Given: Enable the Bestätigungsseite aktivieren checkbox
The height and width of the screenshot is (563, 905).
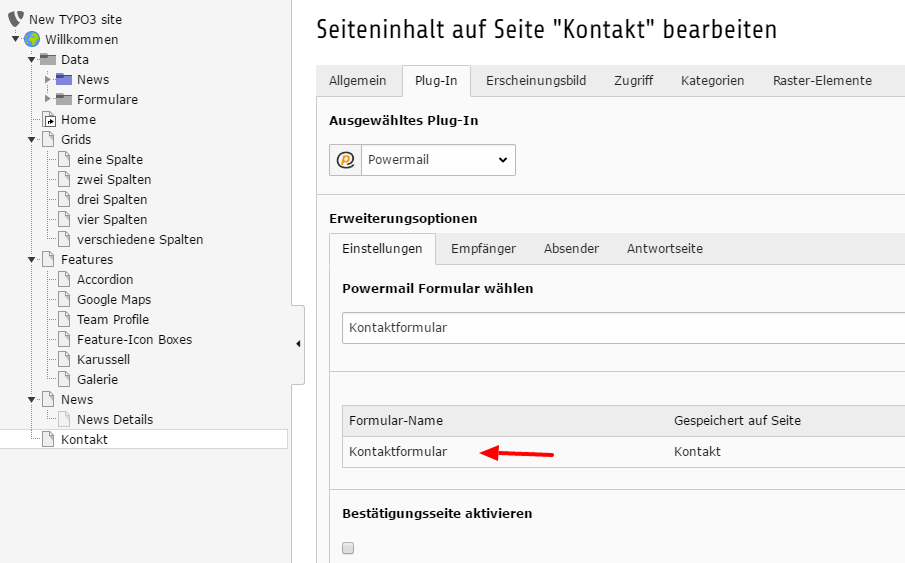Looking at the screenshot, I should [348, 548].
